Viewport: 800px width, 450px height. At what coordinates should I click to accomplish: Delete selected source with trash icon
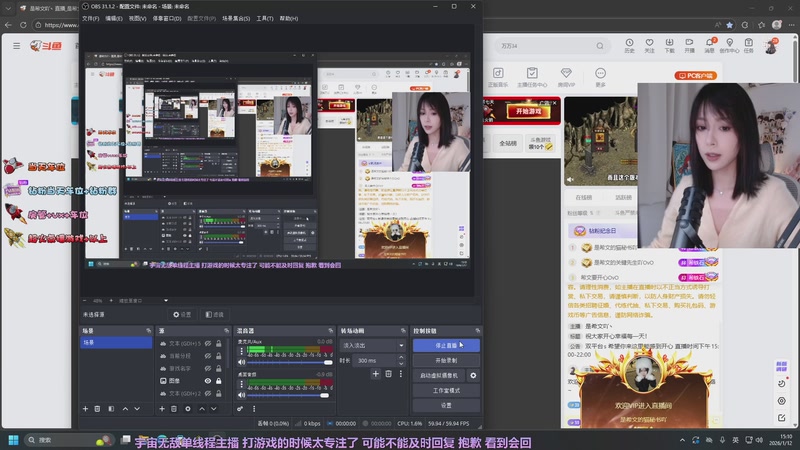click(x=174, y=409)
